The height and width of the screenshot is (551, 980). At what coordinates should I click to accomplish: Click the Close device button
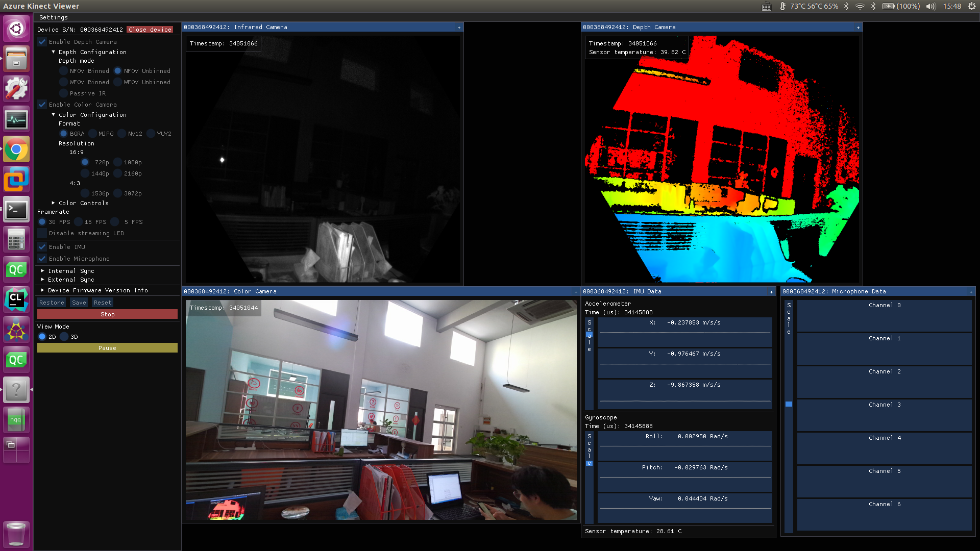pos(149,29)
